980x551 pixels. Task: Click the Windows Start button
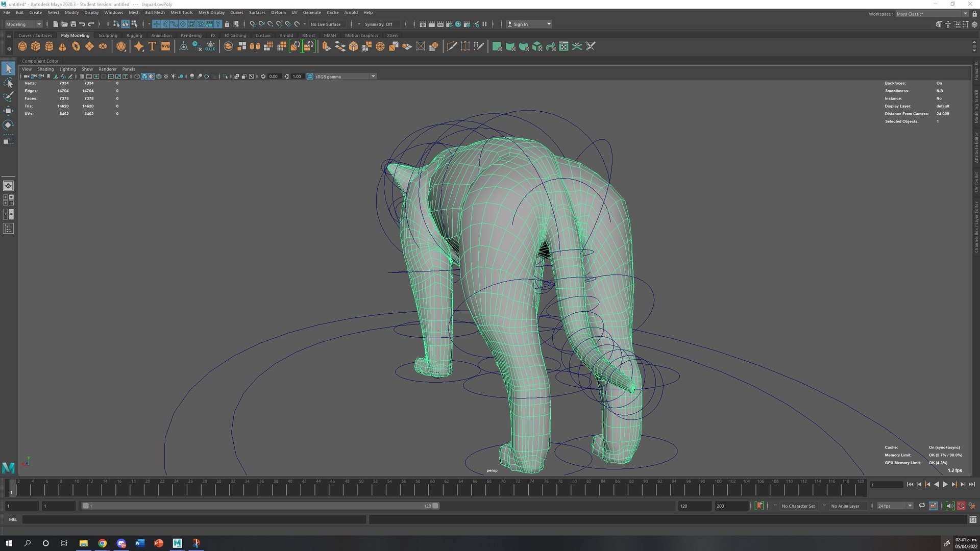[9, 543]
